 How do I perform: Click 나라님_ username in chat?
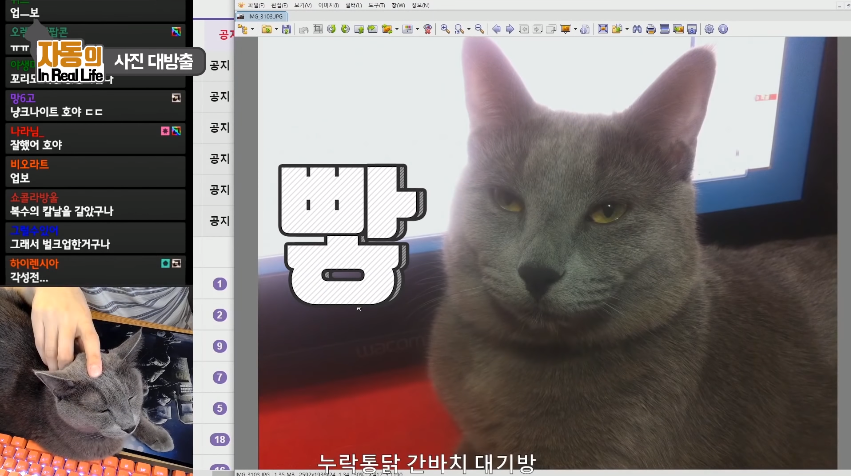click(28, 131)
